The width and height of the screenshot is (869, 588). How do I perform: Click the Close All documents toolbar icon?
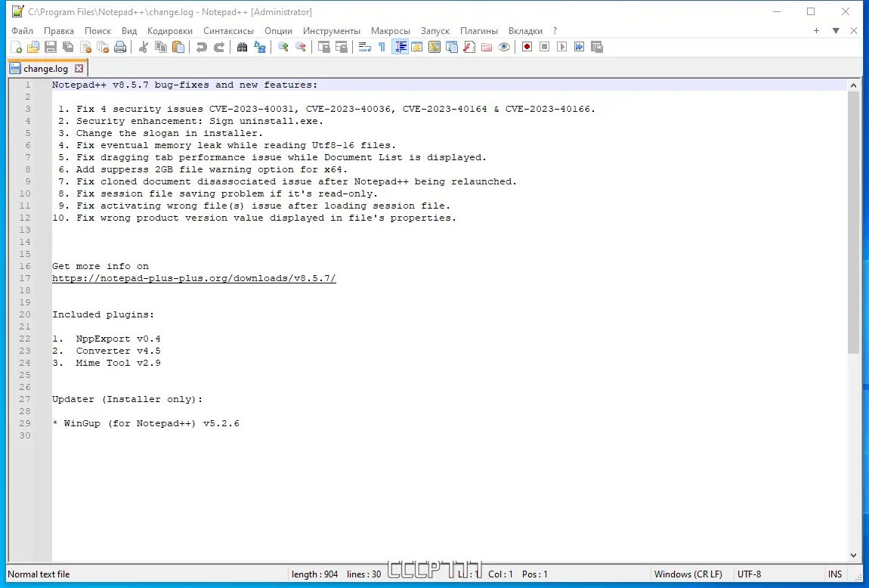pyautogui.click(x=103, y=47)
